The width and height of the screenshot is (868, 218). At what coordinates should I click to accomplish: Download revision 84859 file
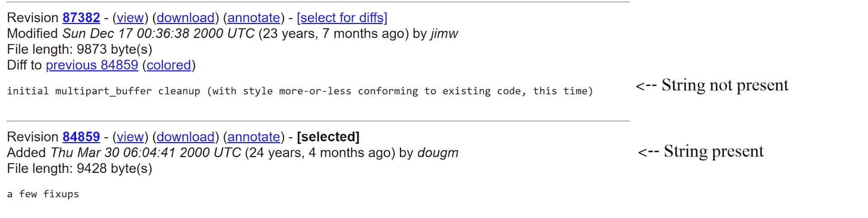point(185,137)
